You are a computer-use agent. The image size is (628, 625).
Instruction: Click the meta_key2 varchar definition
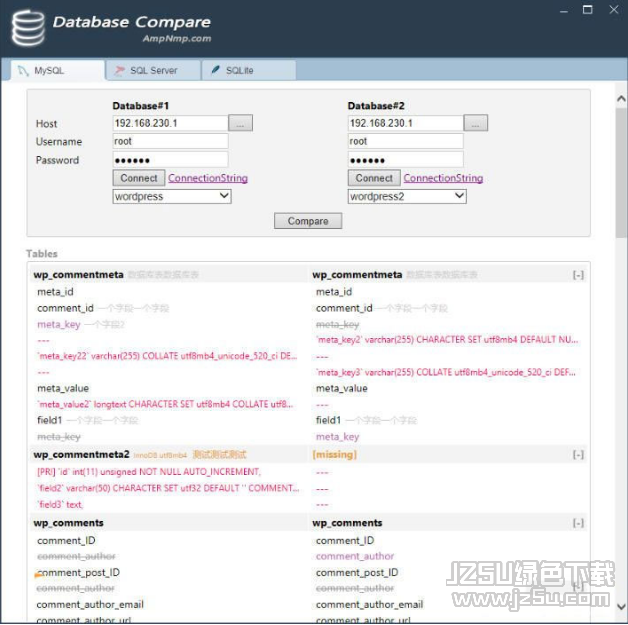click(x=447, y=340)
